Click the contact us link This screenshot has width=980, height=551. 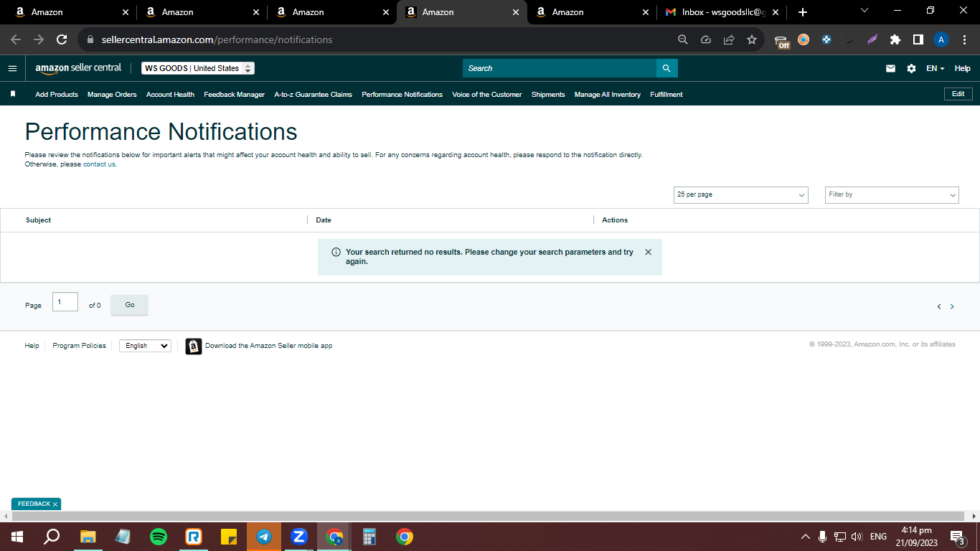(x=99, y=164)
